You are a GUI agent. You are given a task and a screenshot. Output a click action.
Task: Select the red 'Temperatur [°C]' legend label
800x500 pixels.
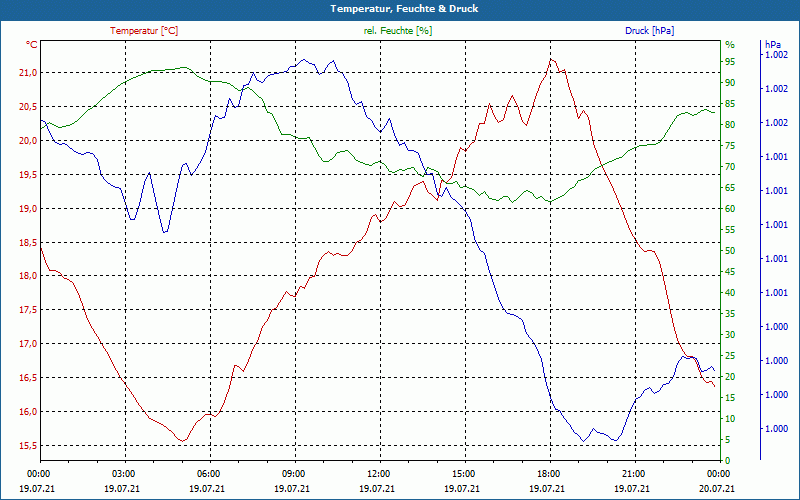click(144, 31)
